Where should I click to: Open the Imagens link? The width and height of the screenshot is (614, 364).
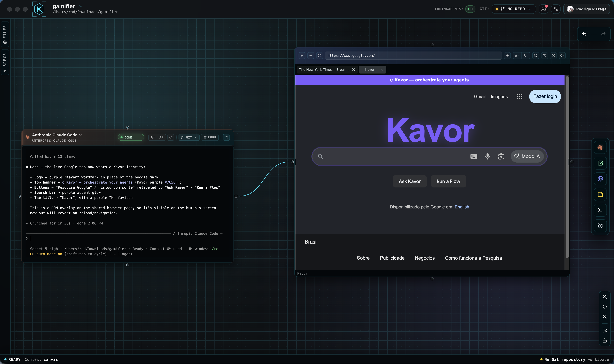499,97
